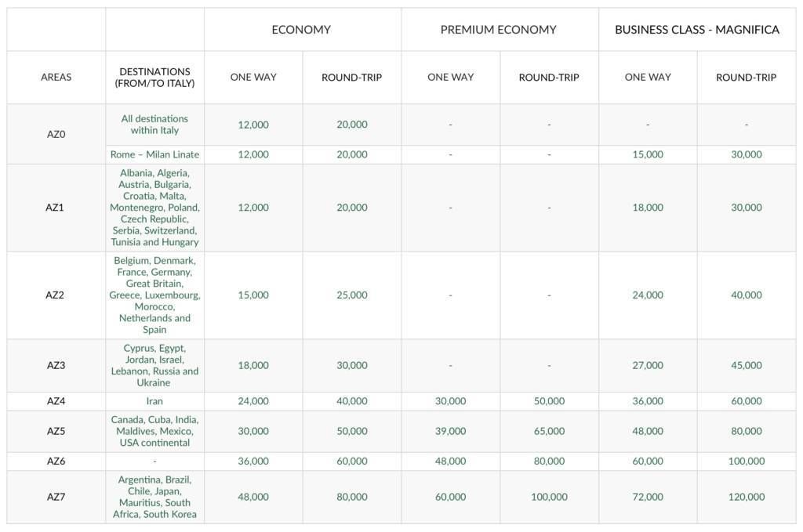Click 18,000 economy one way in AZ3 row
The image size is (803, 532).
tap(253, 365)
